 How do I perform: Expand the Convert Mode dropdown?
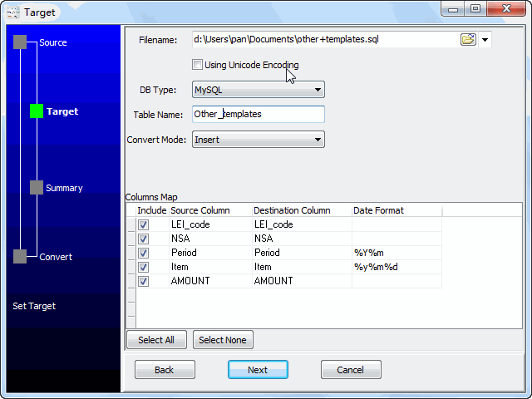258,140
